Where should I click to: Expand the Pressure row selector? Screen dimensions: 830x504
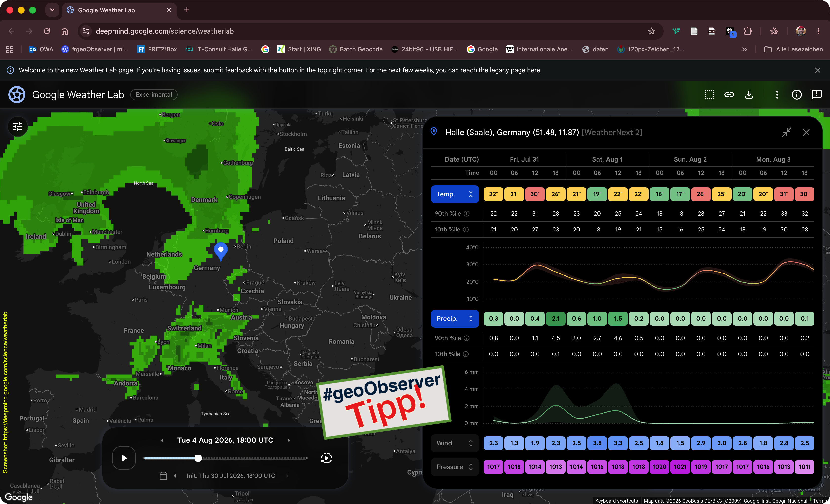click(455, 467)
